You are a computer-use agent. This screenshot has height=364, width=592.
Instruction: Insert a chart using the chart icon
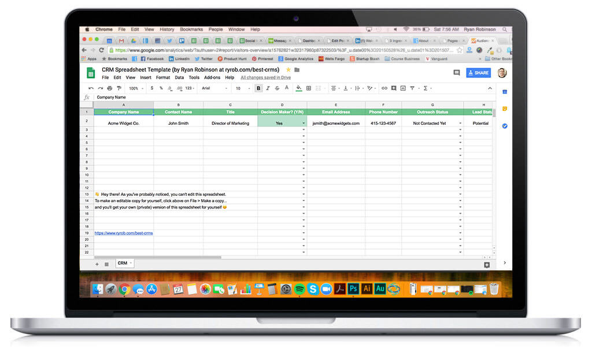click(x=402, y=88)
